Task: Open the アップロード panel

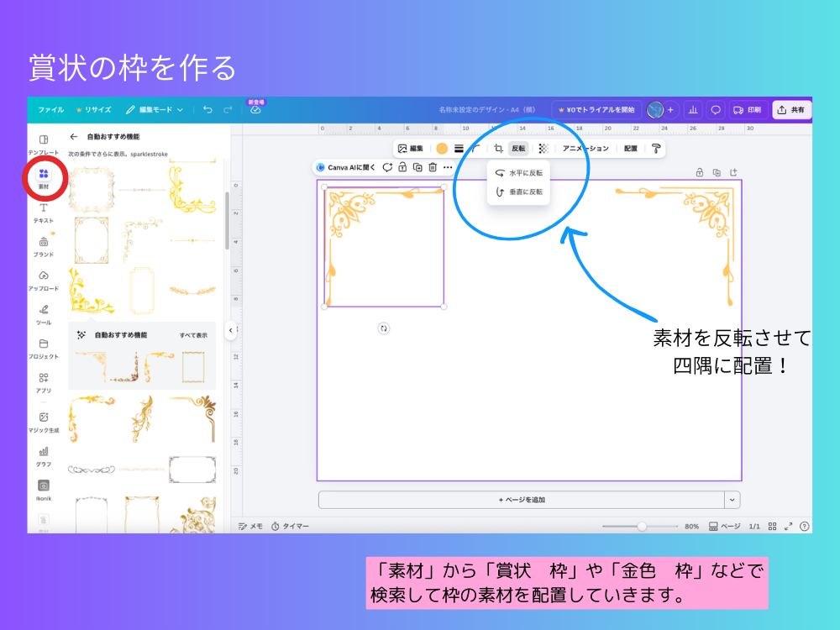Action: [x=44, y=281]
